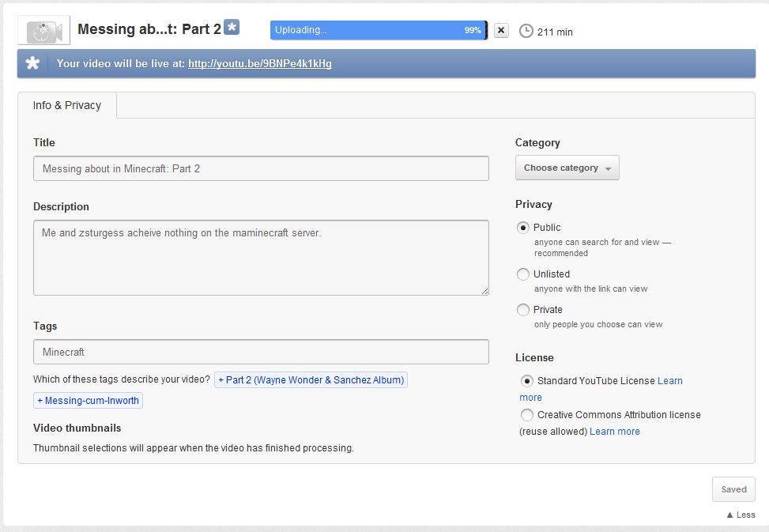
Task: Select the Public privacy option
Action: click(523, 228)
